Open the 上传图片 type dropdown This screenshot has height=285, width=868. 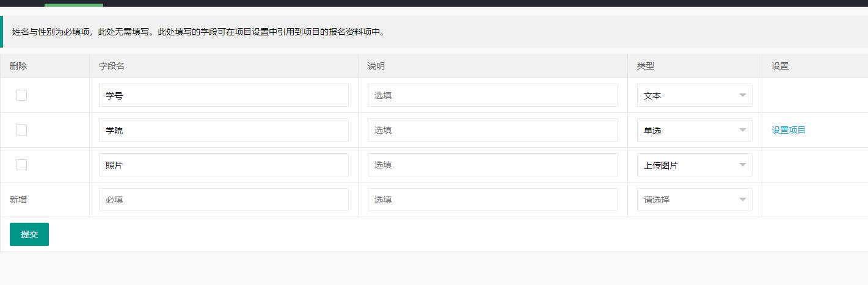[x=695, y=165]
